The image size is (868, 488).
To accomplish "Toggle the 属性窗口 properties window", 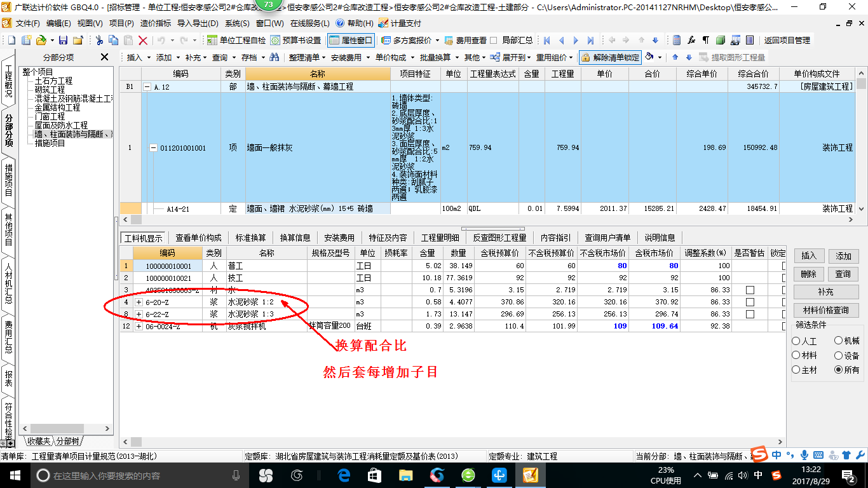I will (x=350, y=40).
